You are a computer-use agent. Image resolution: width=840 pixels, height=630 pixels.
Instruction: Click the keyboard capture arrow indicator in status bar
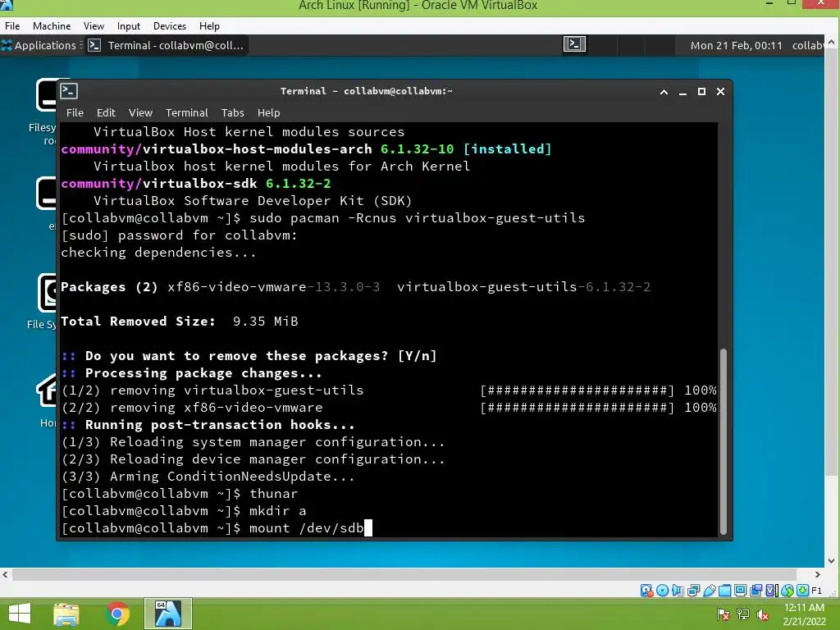coord(802,591)
